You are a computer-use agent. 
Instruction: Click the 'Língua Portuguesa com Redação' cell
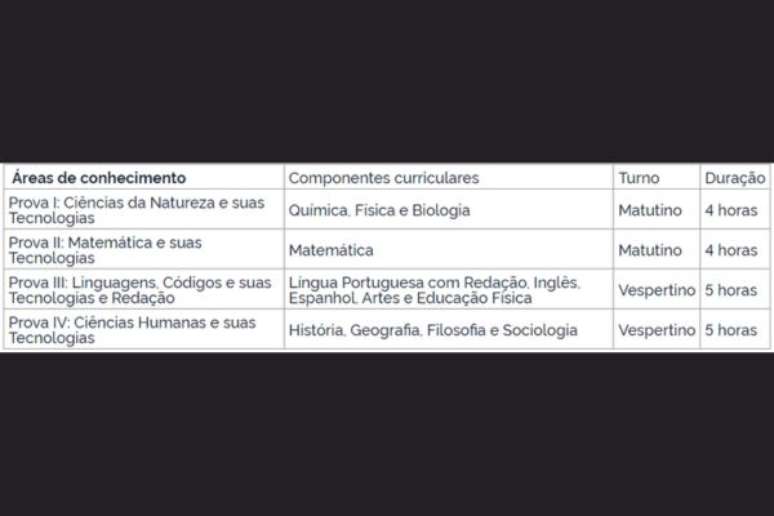pyautogui.click(x=449, y=290)
